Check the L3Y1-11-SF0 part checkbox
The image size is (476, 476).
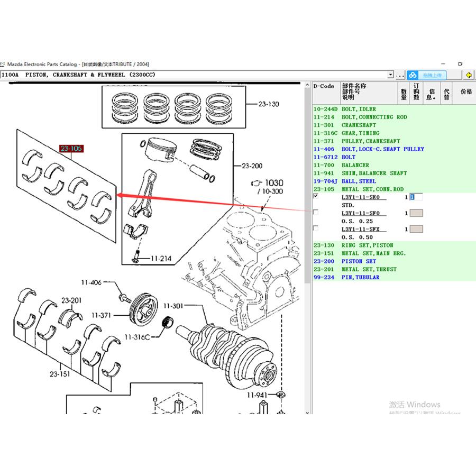tap(316, 212)
